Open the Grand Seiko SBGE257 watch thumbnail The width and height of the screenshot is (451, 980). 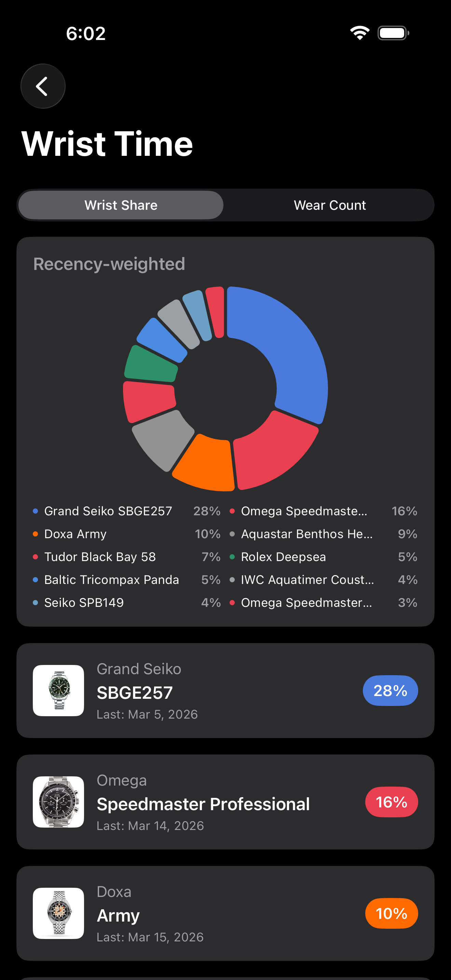coord(58,691)
